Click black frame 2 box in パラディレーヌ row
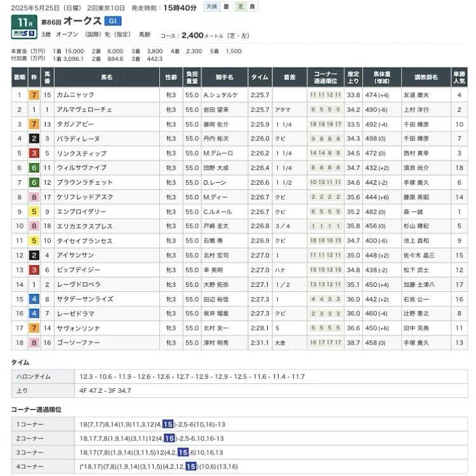The image size is (476, 476). point(34,139)
